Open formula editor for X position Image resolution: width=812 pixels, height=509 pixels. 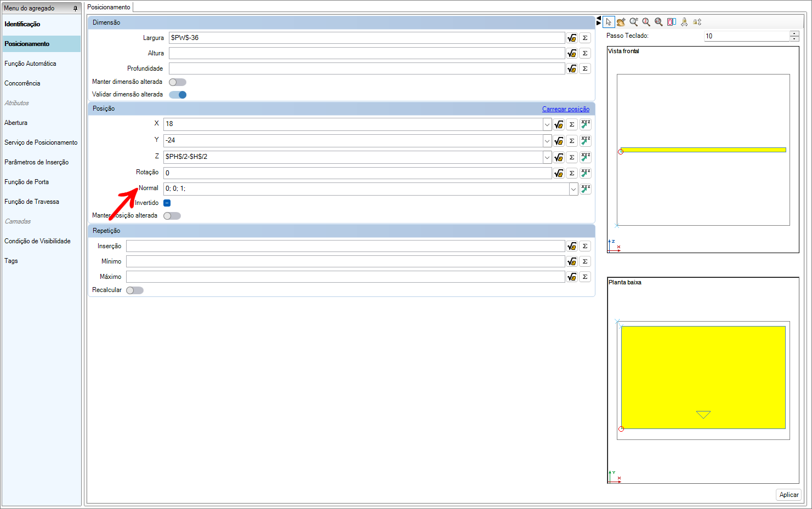[x=559, y=124]
